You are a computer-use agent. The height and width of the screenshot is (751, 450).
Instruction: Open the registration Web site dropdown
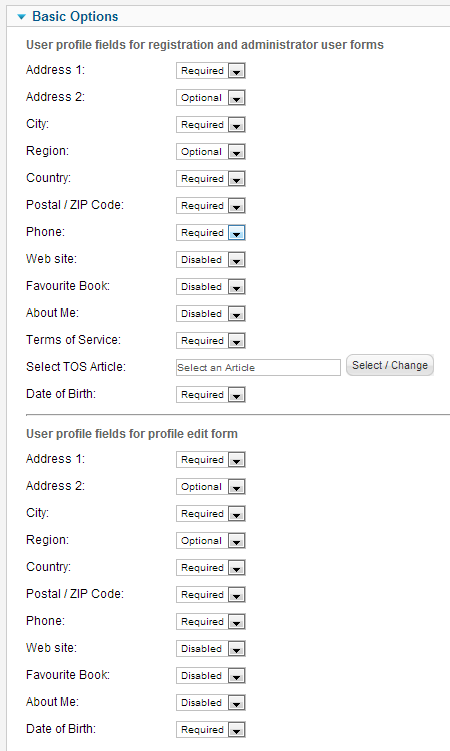211,260
